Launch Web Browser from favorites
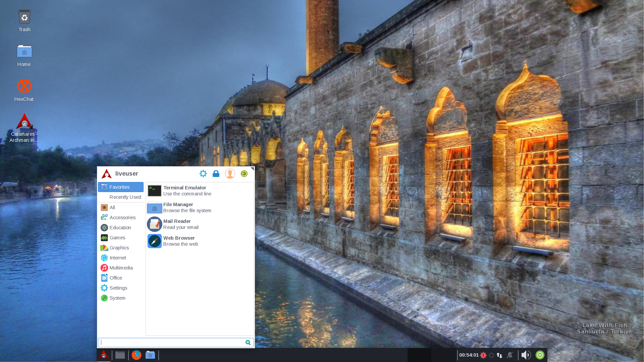Image resolution: width=644 pixels, height=362 pixels. (x=200, y=241)
